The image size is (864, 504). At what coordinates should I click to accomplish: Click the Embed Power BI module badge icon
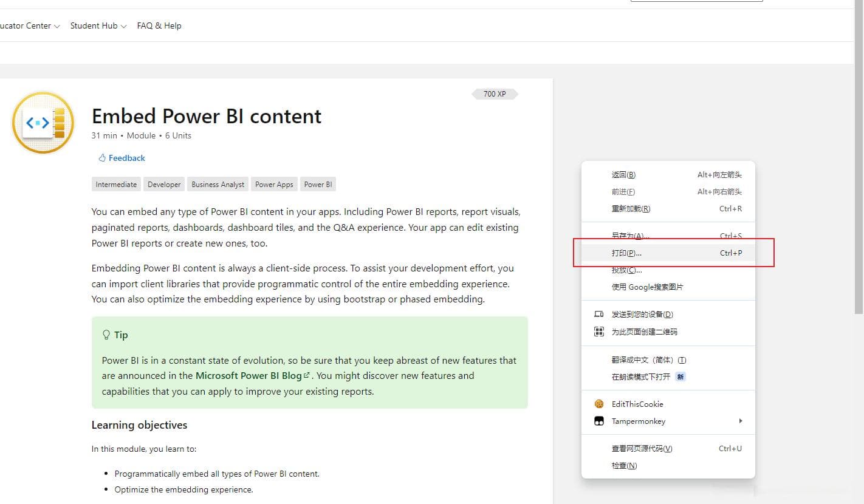pyautogui.click(x=43, y=123)
